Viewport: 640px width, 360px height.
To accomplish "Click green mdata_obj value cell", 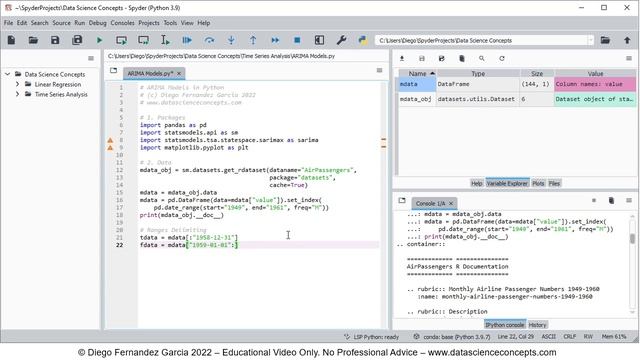I will click(595, 99).
